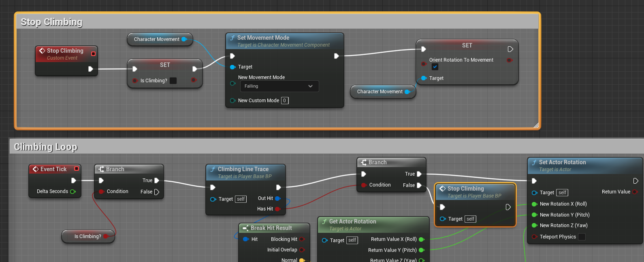644x262 pixels.
Task: Click output pin of Character Movement getter below SET
Action: (407, 92)
